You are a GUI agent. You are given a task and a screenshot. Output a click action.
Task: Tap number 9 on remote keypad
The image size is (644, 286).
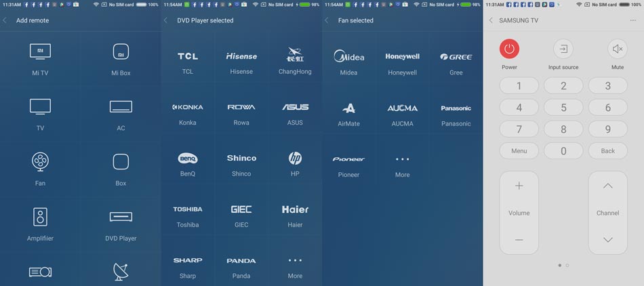click(608, 129)
